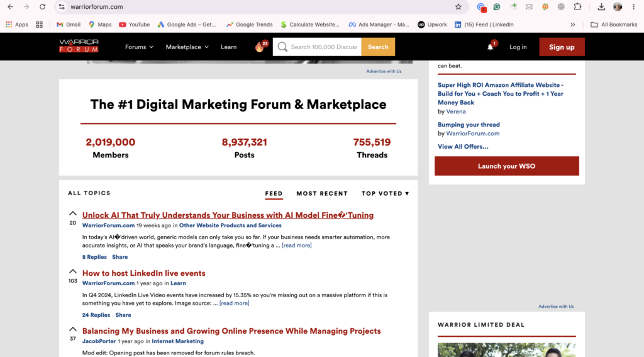
Task: Open the site information icon in address bar
Action: [x=62, y=6]
